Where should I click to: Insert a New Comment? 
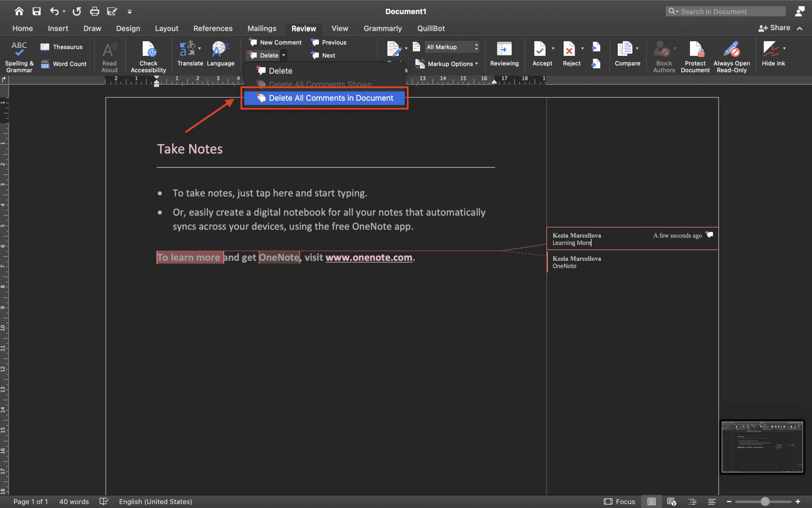point(275,42)
